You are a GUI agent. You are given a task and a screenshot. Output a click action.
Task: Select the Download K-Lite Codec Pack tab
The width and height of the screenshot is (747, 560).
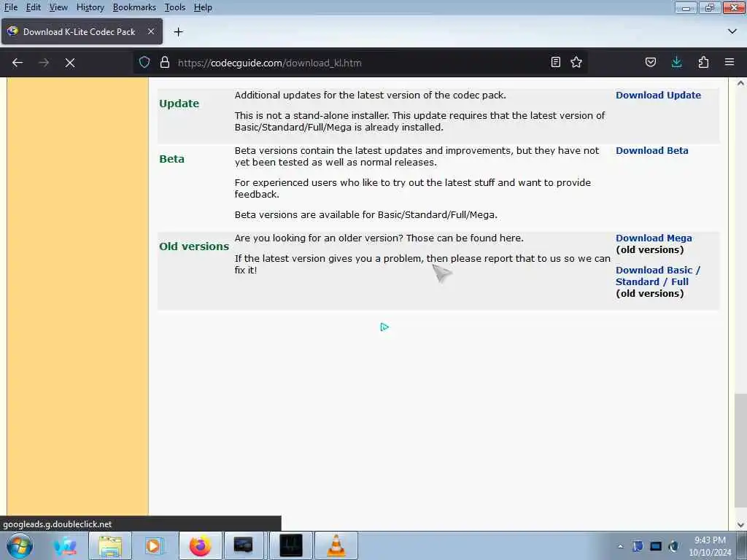click(x=82, y=31)
